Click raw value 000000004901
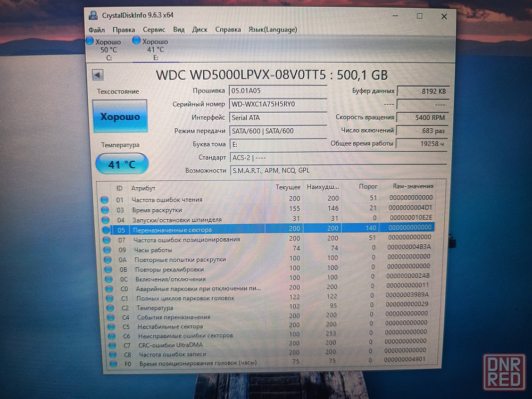The height and width of the screenshot is (399, 532). pyautogui.click(x=404, y=359)
